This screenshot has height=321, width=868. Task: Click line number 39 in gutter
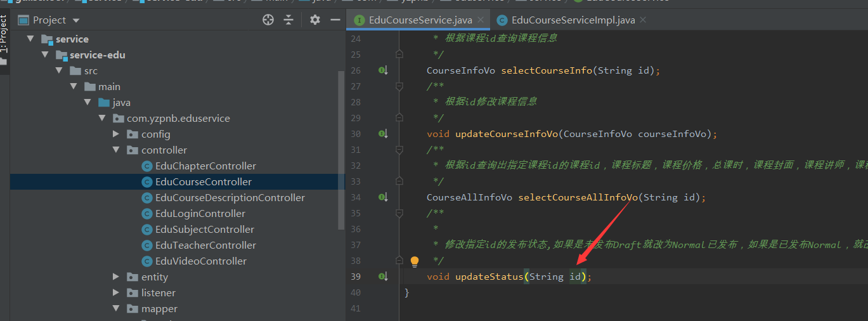[355, 277]
